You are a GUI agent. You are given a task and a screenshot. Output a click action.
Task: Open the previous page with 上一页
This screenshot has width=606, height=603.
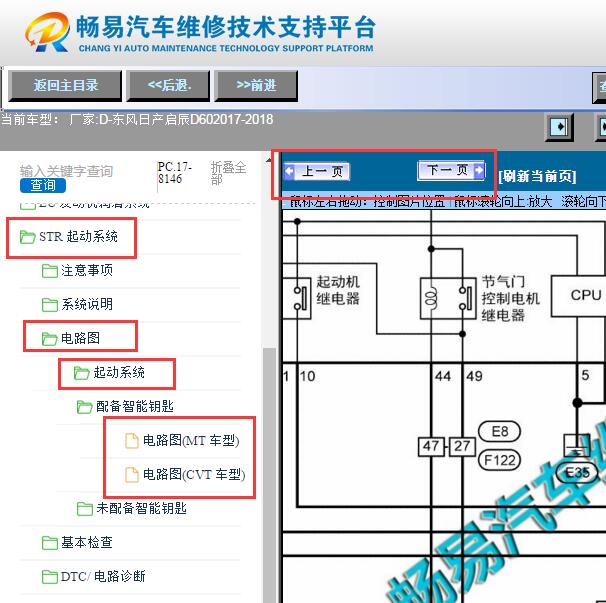(x=317, y=171)
